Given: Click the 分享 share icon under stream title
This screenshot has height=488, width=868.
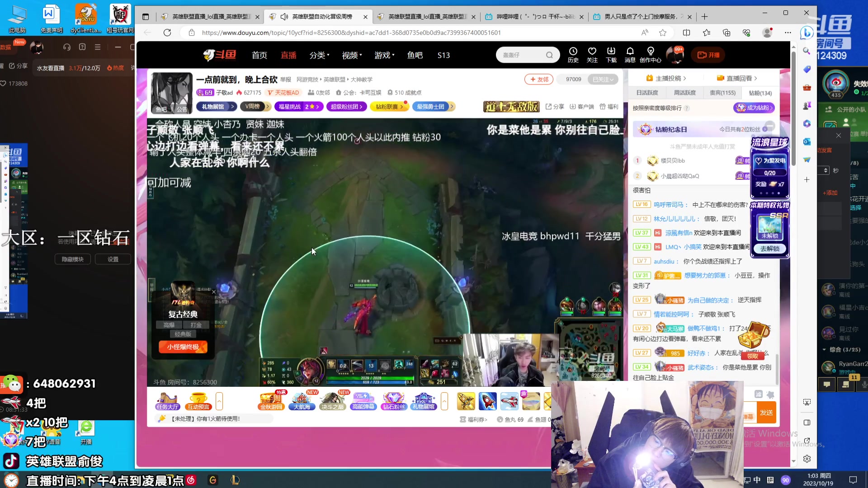Looking at the screenshot, I should coord(555,107).
